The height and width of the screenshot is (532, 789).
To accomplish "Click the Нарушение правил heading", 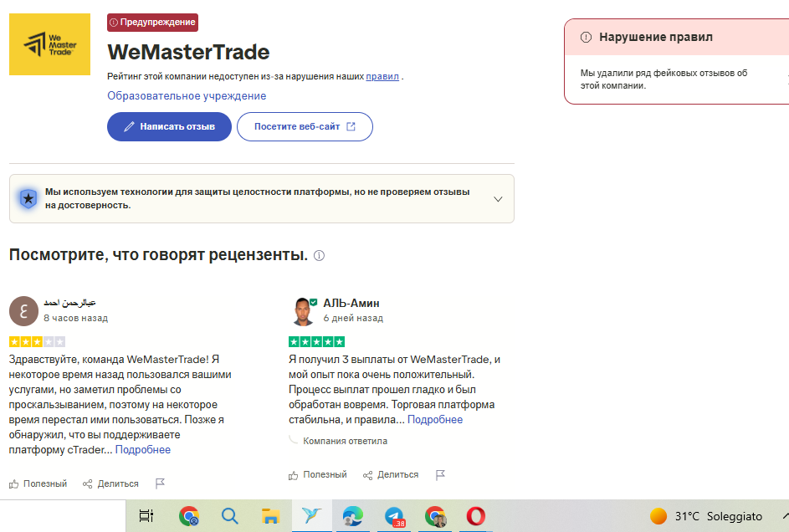I will tap(656, 37).
